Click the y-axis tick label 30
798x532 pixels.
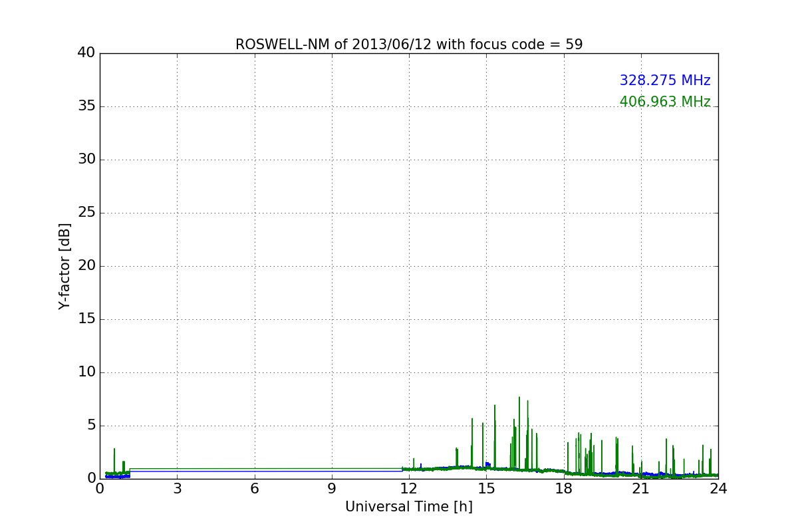(86, 160)
